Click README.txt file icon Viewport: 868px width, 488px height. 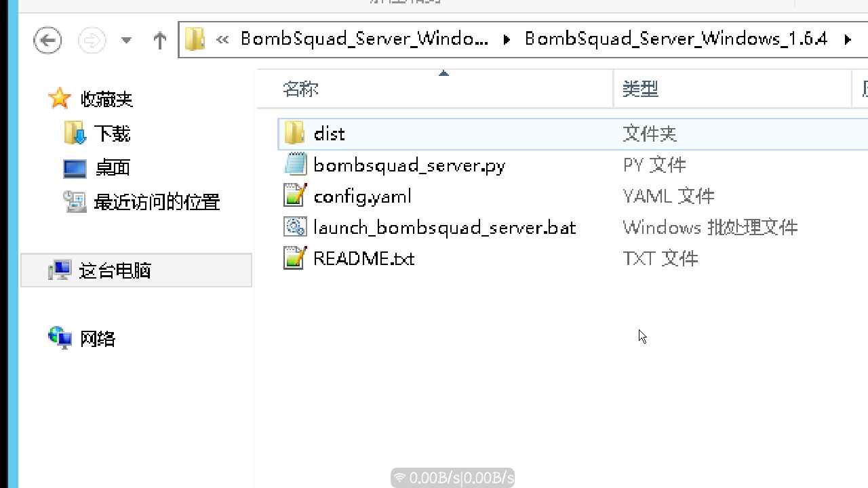pos(295,258)
